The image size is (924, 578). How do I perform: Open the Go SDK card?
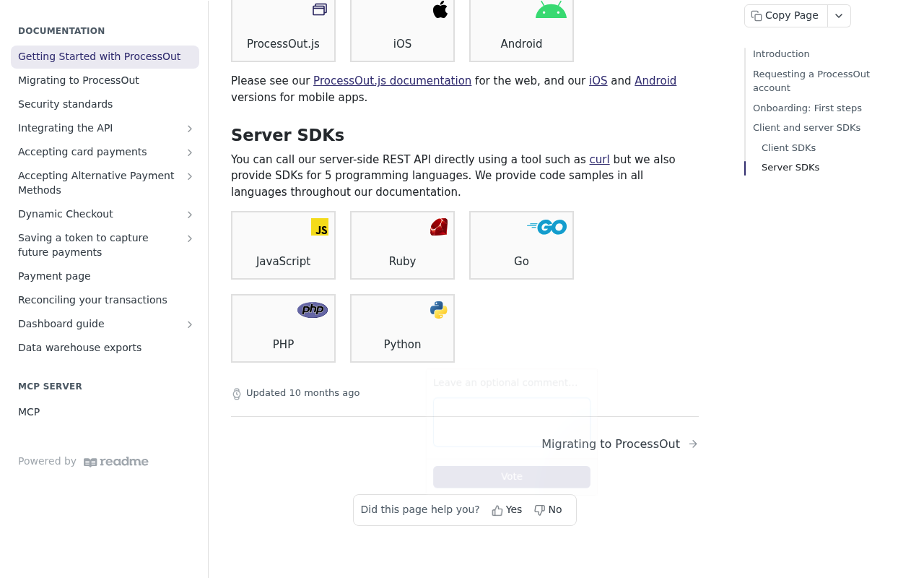click(521, 246)
